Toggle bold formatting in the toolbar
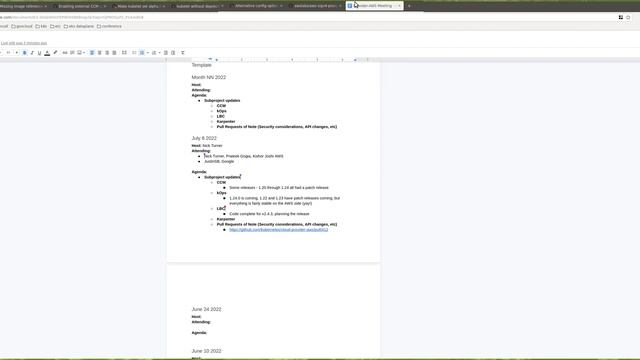Image resolution: width=640 pixels, height=360 pixels. click(x=24, y=53)
